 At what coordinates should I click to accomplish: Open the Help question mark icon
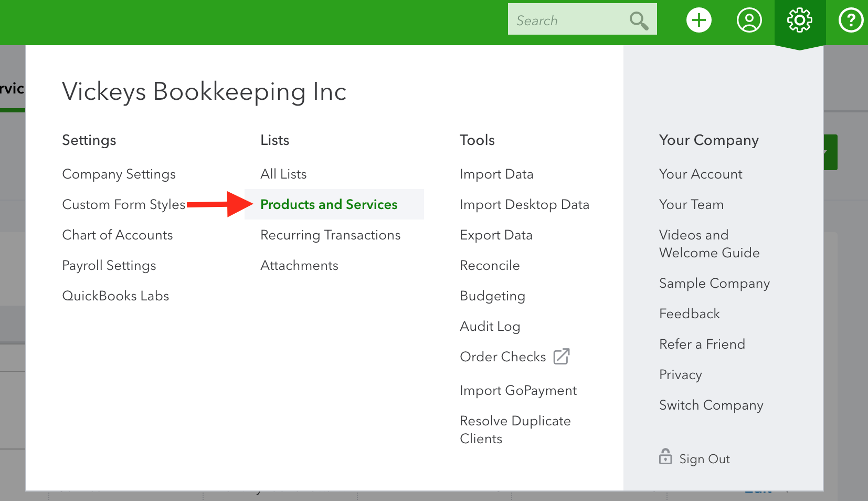coord(851,20)
